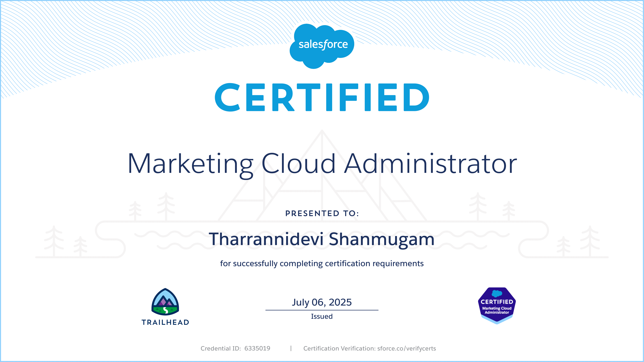This screenshot has height=362, width=644.
Task: Click the Issued label under the date
Action: pos(322,316)
